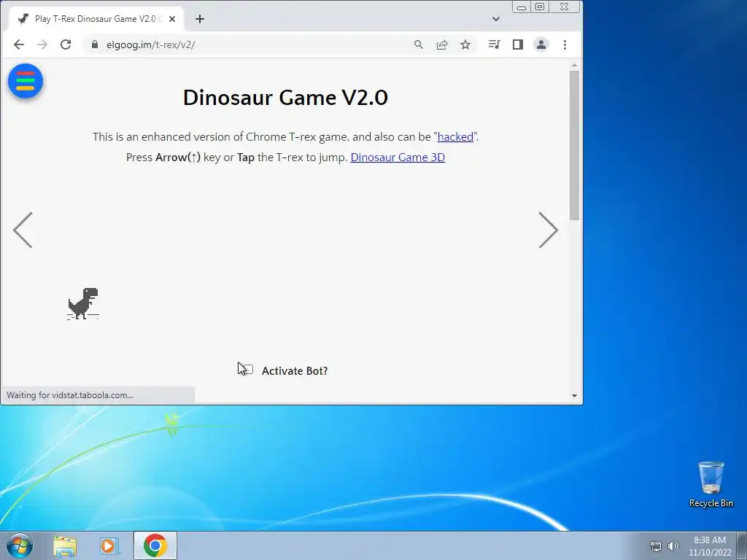Close the Chrome window
The width and height of the screenshot is (747, 560).
point(565,7)
